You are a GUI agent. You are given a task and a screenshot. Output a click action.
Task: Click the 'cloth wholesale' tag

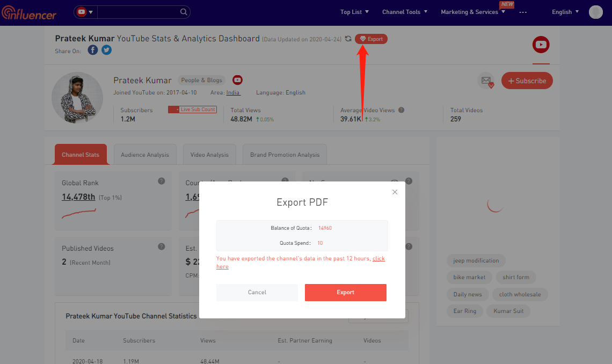point(520,295)
